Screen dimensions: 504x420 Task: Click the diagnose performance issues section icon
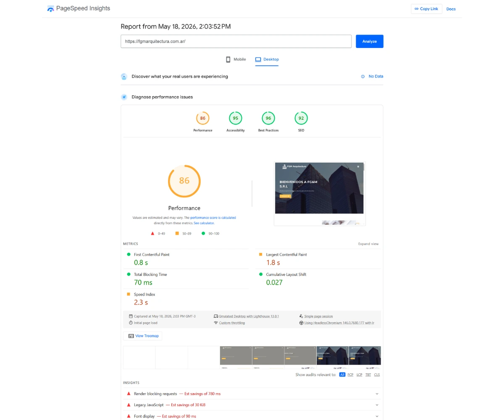[x=124, y=97]
